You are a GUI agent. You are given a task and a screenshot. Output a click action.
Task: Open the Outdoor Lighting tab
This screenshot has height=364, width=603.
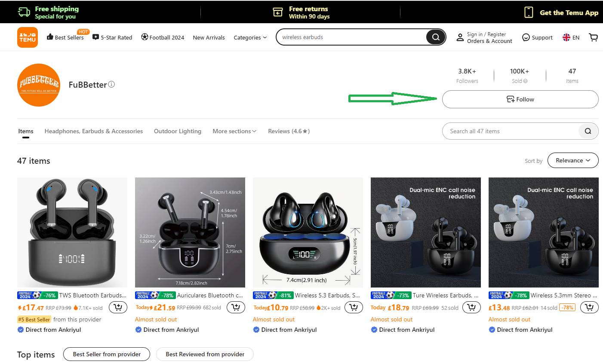pyautogui.click(x=177, y=131)
